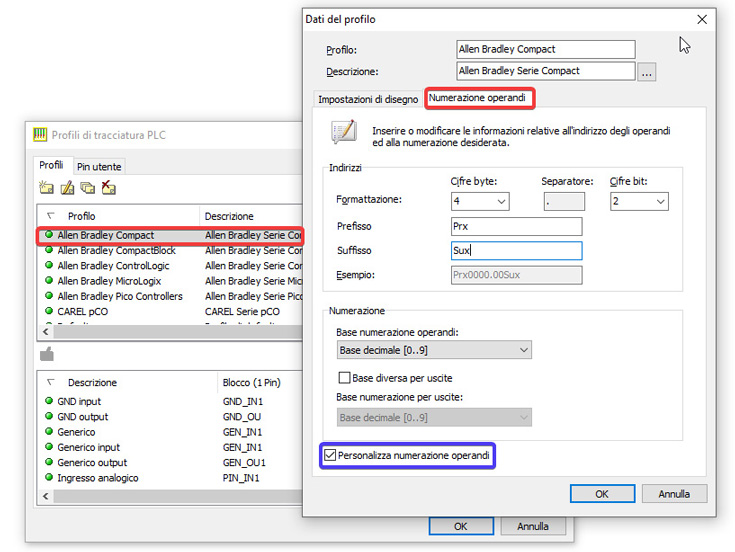
Task: Click the PIN_IN1 block cell
Action: 241,478
